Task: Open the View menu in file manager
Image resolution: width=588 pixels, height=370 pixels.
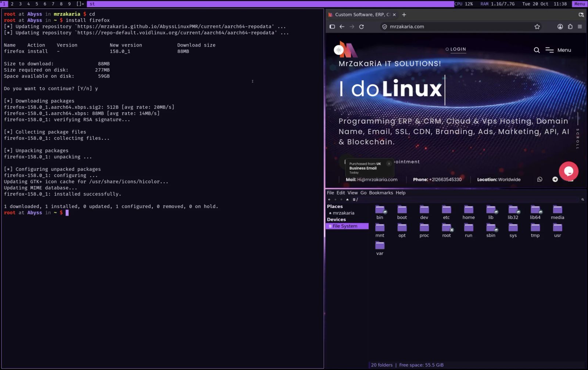Action: tap(352, 193)
